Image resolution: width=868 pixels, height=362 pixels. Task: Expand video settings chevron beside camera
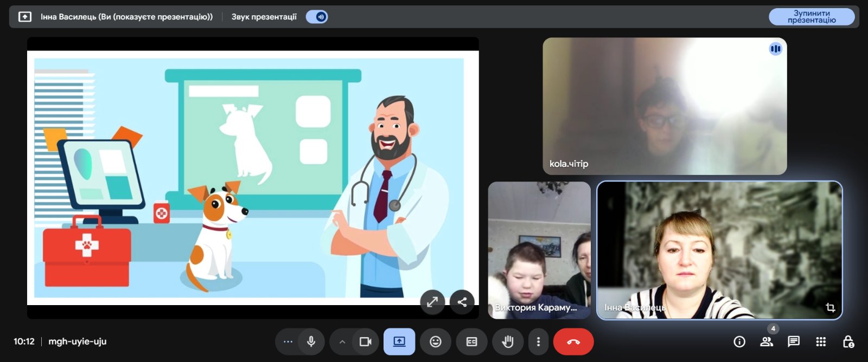tap(342, 342)
